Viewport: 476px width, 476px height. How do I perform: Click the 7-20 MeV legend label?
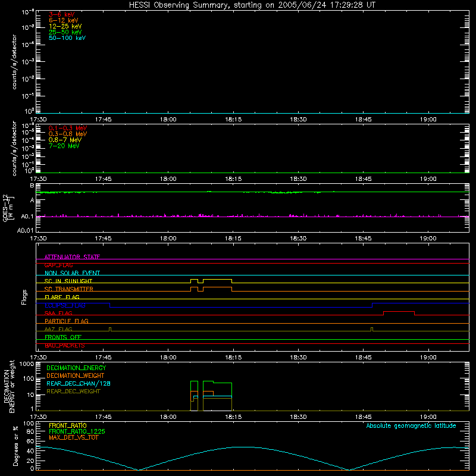[64, 146]
